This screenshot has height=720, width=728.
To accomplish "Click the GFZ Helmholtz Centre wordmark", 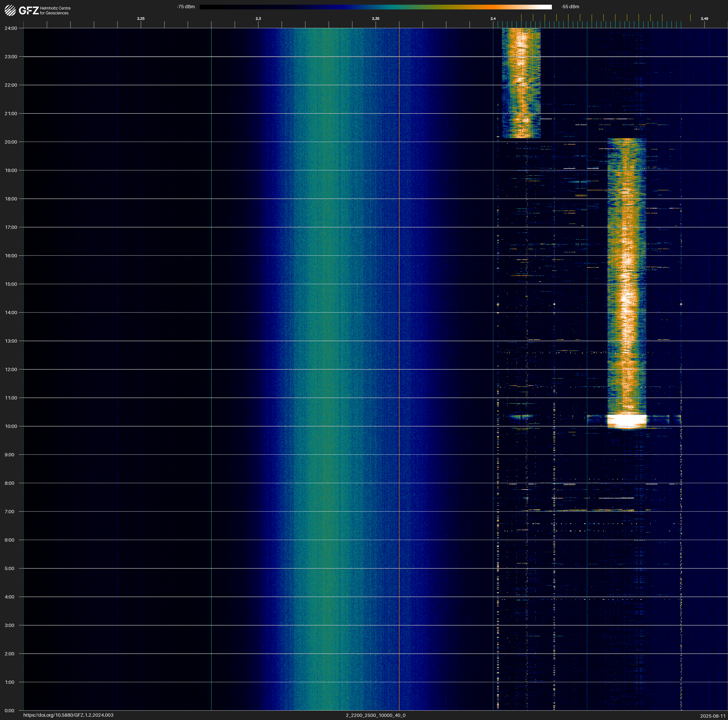I will [x=44, y=10].
